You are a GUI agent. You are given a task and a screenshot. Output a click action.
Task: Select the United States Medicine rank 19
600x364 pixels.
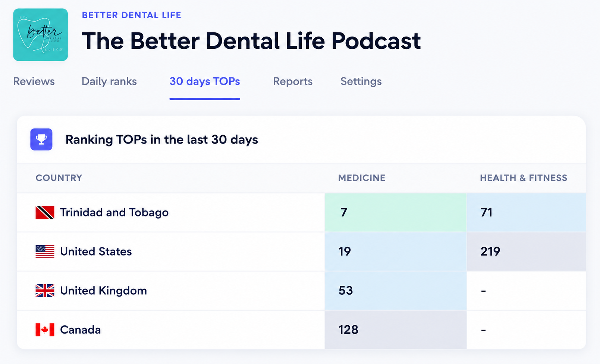(396, 251)
